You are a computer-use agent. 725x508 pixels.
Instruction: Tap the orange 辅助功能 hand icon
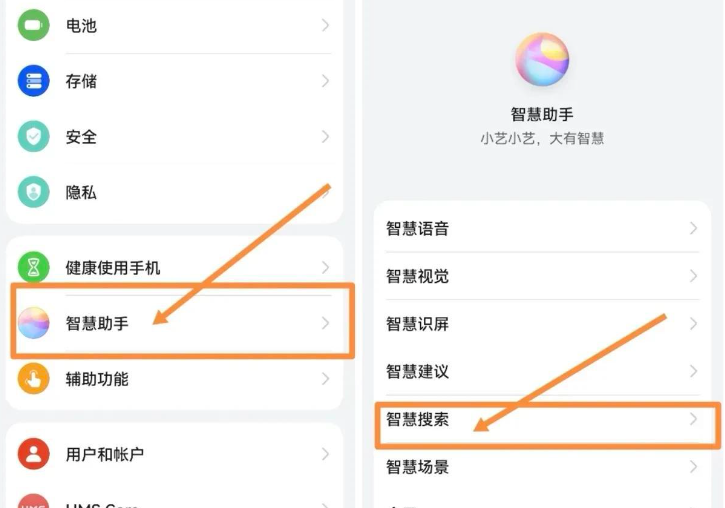[33, 379]
